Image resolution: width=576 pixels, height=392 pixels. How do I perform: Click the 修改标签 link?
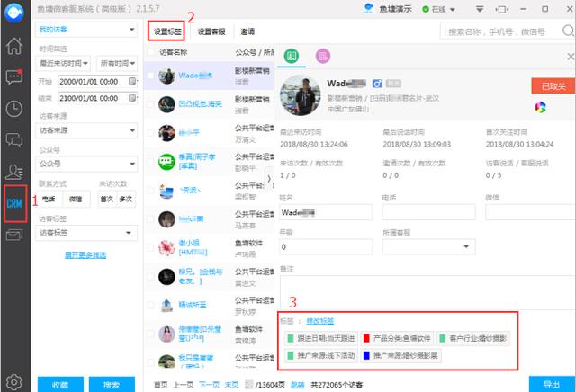coord(319,321)
